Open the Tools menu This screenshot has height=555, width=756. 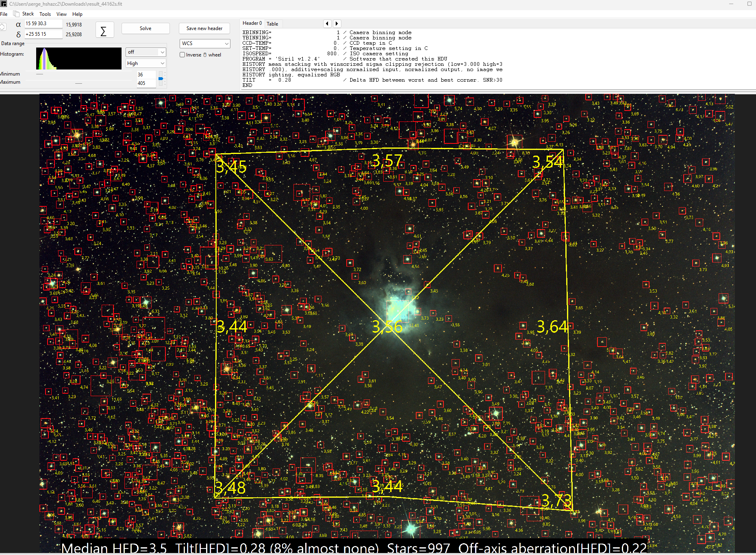tap(45, 14)
